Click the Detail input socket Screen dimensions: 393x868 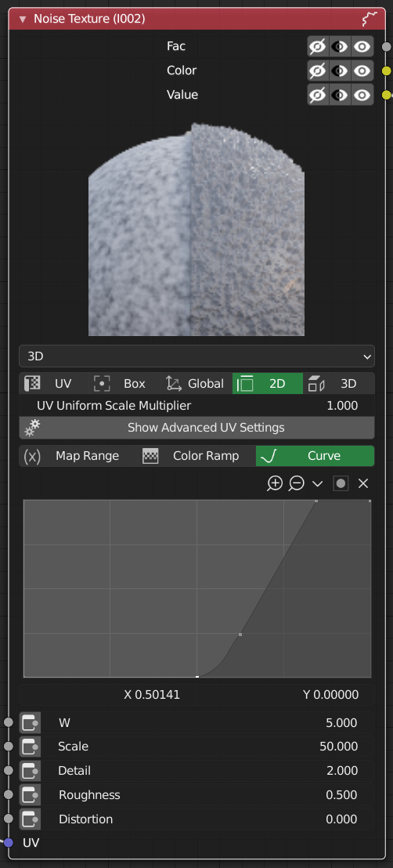tap(9, 771)
